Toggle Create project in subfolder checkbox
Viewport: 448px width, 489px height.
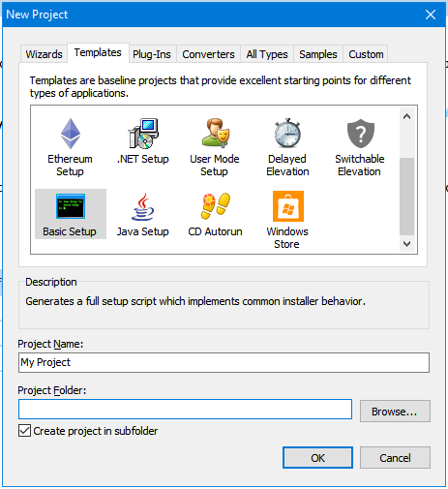tap(25, 431)
